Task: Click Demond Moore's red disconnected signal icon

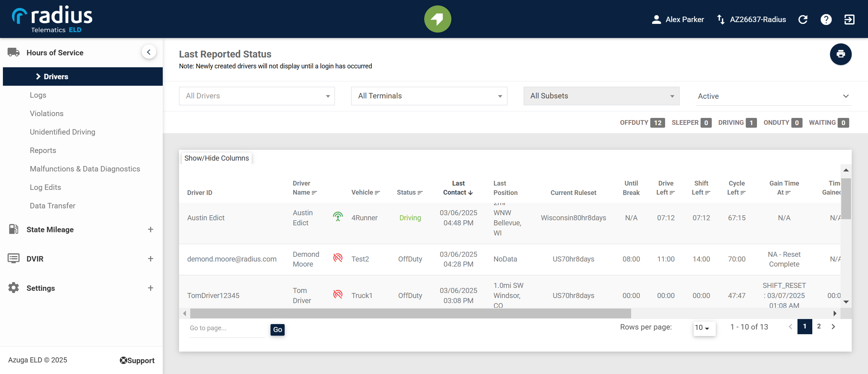Action: pyautogui.click(x=338, y=258)
